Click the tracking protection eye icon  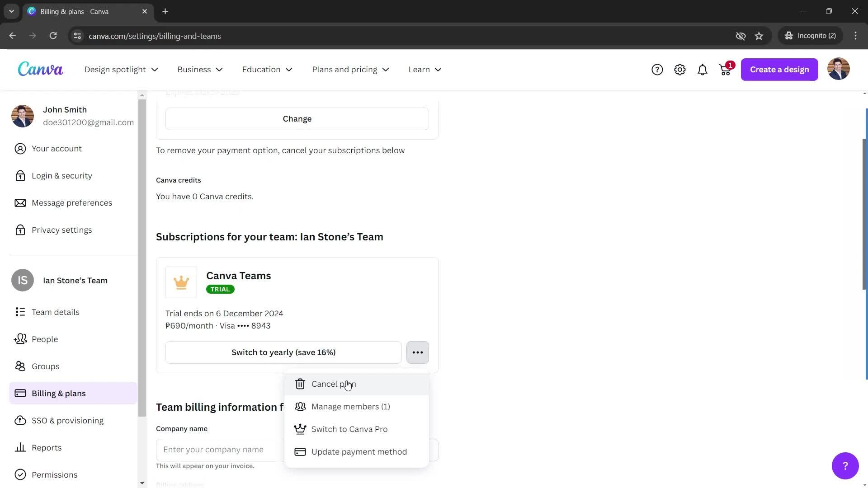(740, 36)
